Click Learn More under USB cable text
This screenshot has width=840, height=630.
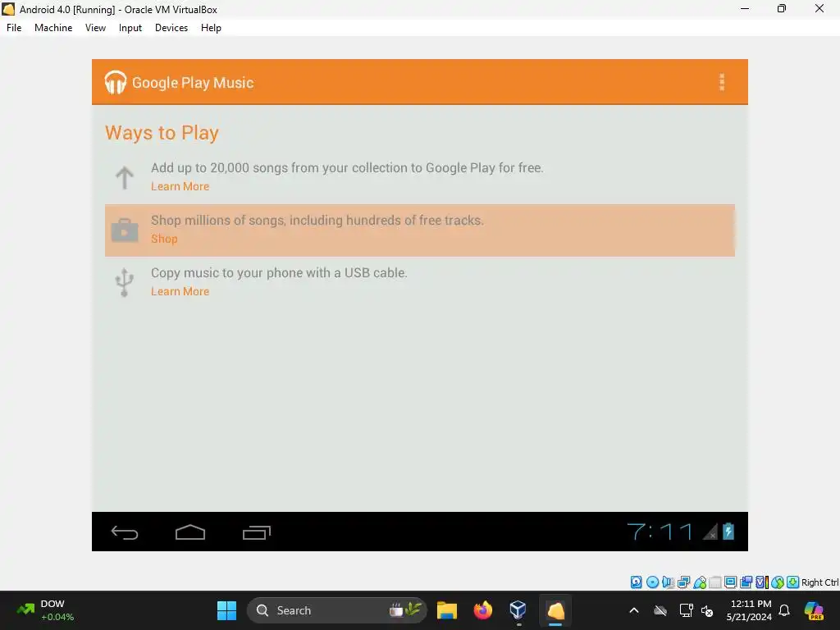[x=180, y=291]
